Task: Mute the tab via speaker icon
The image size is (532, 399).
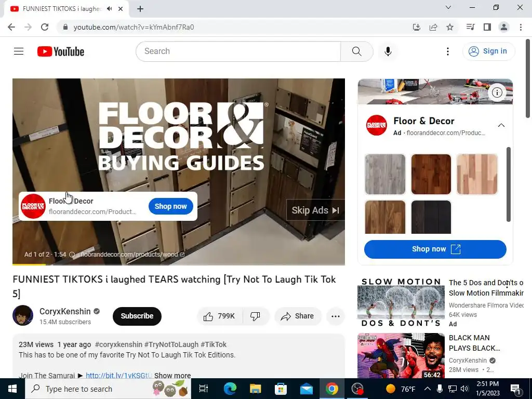Action: [x=109, y=9]
